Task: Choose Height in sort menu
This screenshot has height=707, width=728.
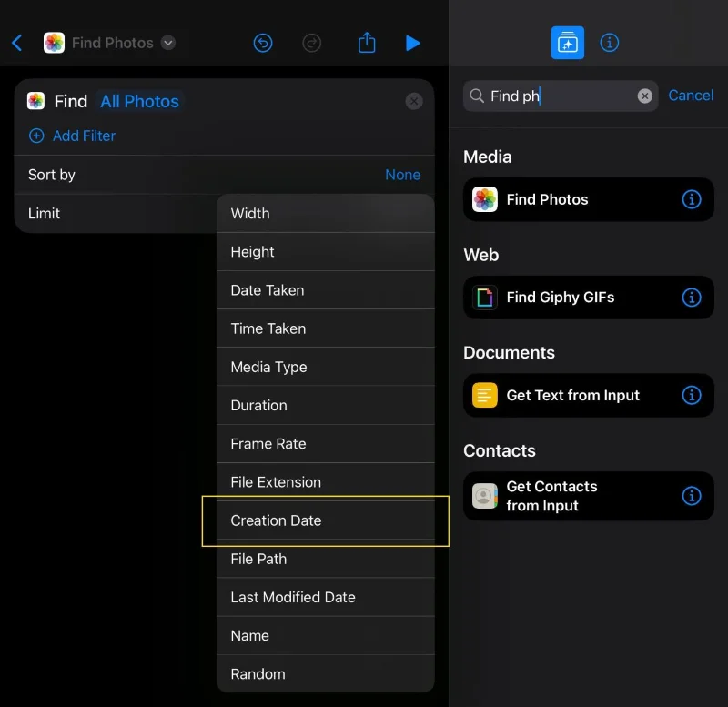Action: (x=326, y=252)
